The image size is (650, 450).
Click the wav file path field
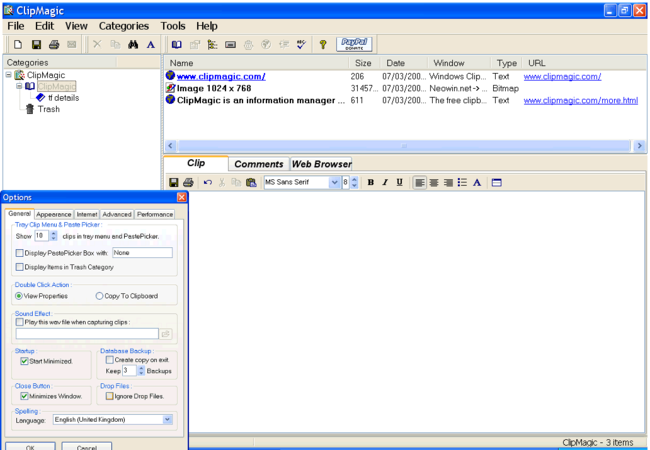point(87,334)
